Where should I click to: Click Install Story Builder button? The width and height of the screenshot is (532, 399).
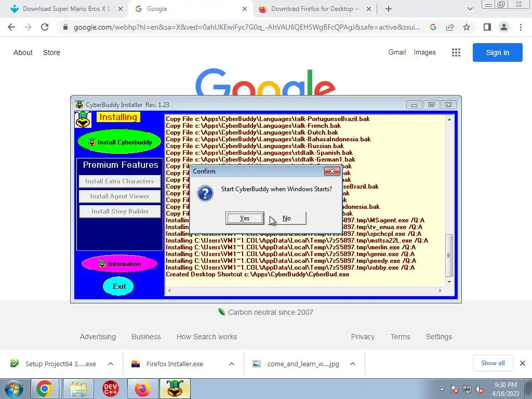click(x=120, y=211)
